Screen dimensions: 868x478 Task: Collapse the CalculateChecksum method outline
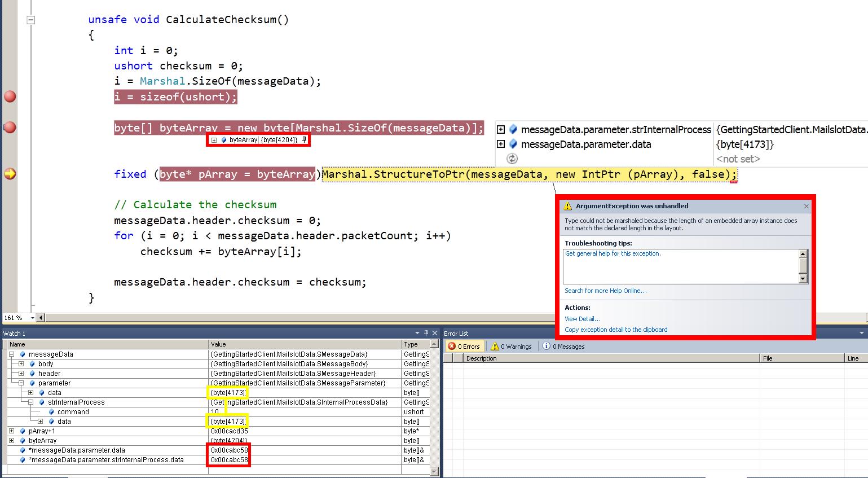tap(31, 20)
